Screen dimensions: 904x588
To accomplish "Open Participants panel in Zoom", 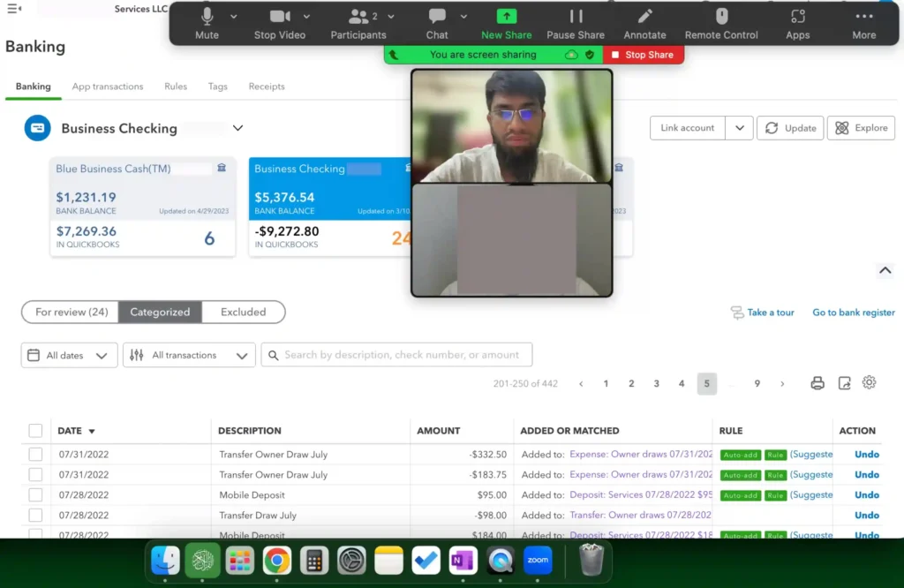I will coord(358,24).
